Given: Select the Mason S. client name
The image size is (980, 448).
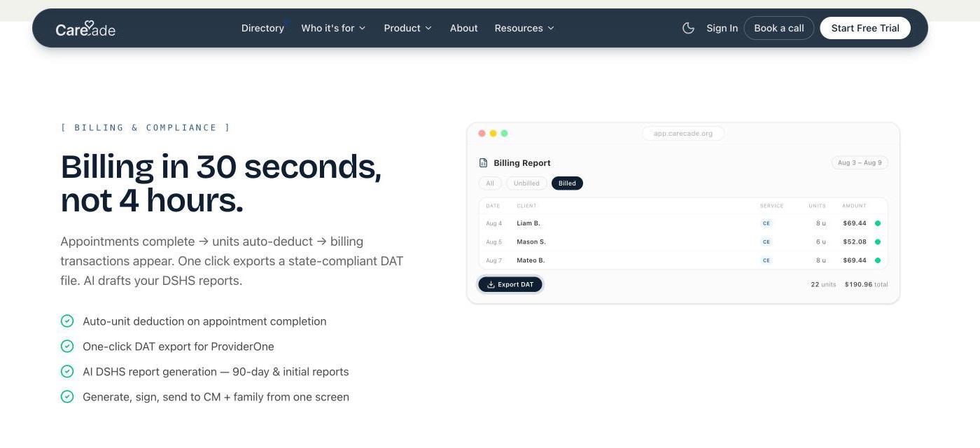Looking at the screenshot, I should 531,241.
